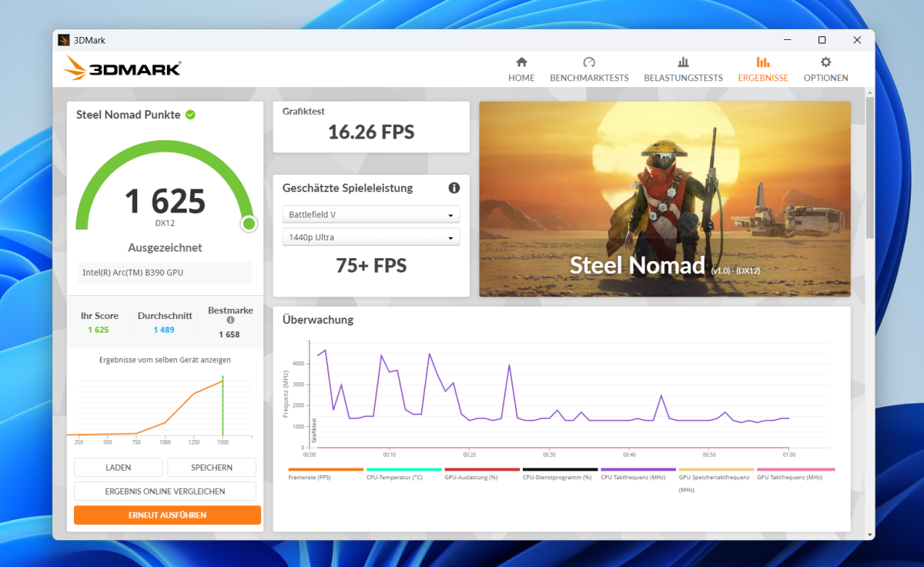The image size is (924, 567).
Task: Click the scrollbar down arrow
Action: (870, 534)
